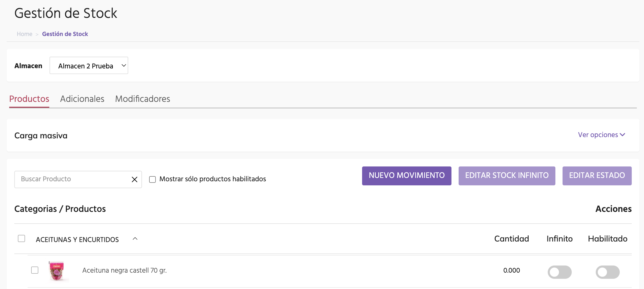
Task: Click the EDITAR ESTADO button
Action: tap(597, 176)
